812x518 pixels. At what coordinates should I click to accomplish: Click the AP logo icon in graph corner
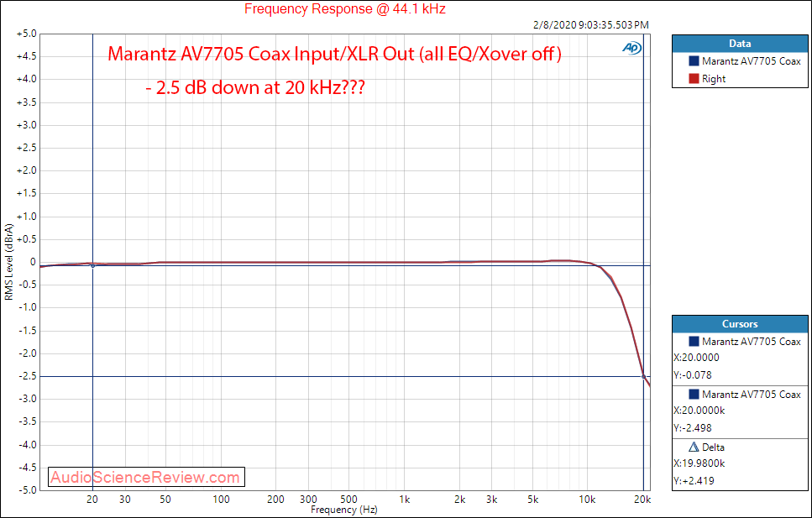tap(631, 48)
